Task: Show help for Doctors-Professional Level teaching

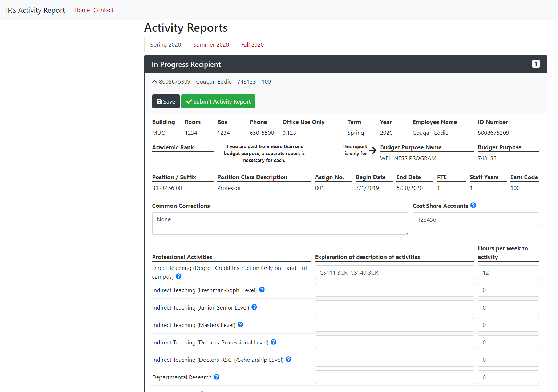Action: [274, 342]
